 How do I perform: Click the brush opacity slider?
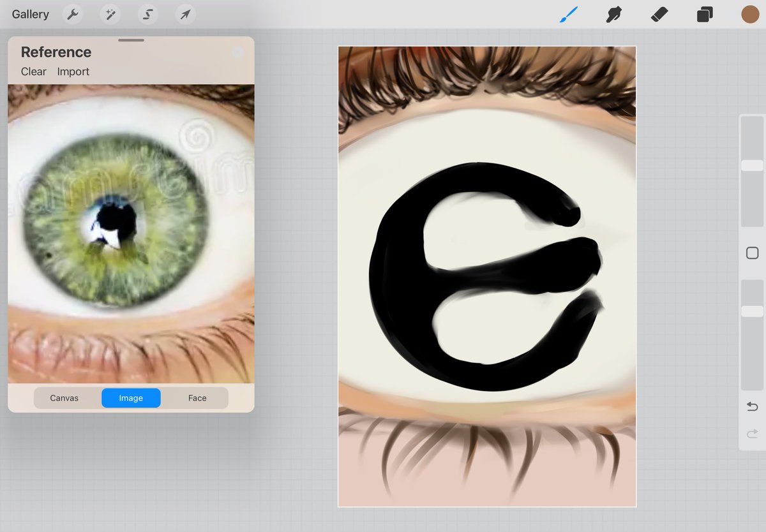pos(752,334)
